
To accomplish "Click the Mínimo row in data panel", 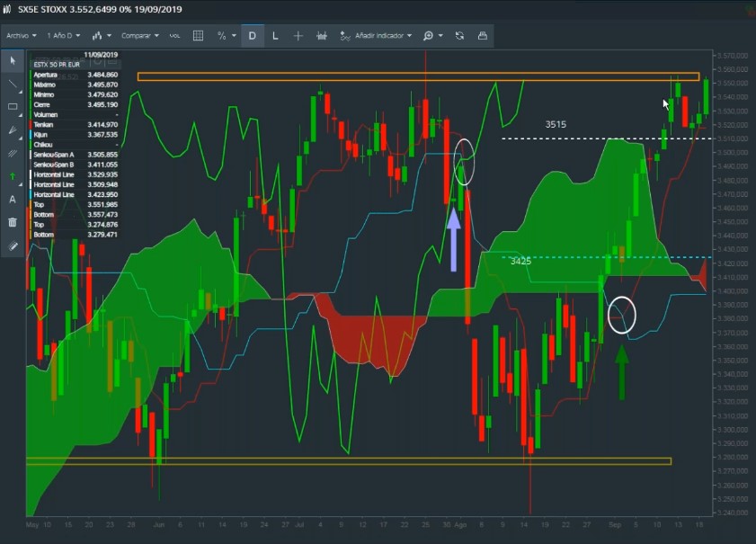I will [x=75, y=94].
